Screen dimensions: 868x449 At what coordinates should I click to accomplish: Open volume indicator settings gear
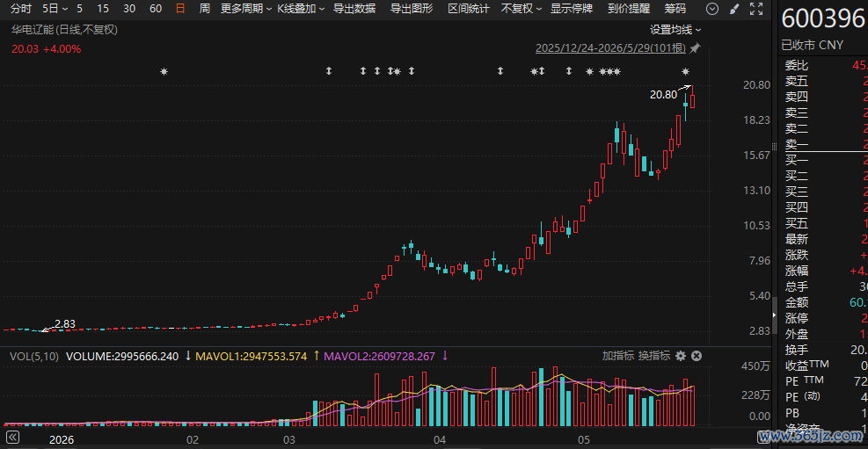coord(681,356)
